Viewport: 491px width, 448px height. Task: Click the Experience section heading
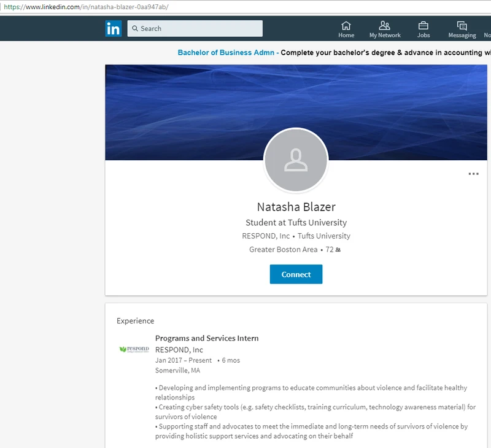(135, 321)
